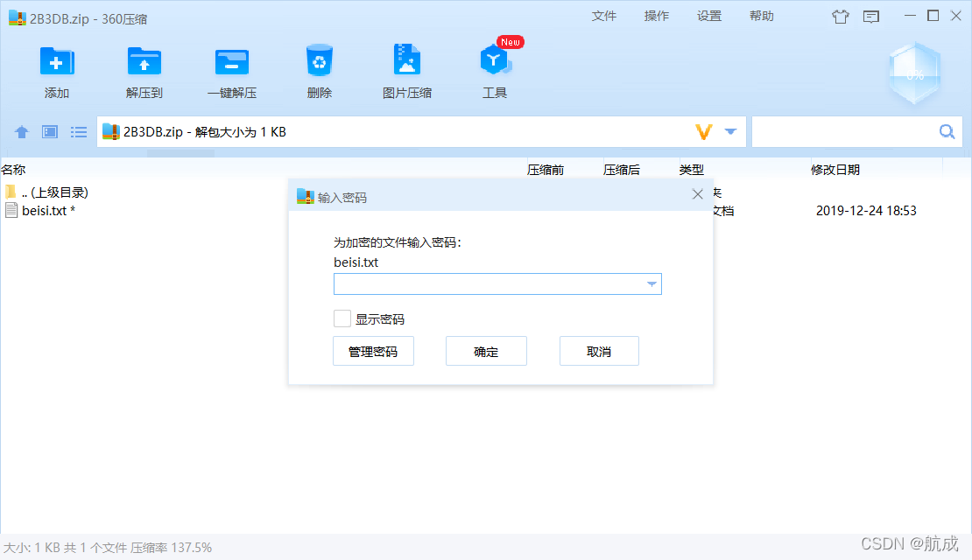This screenshot has height=560, width=972.
Task: Open the 设置 (Settings) menu
Action: click(709, 16)
